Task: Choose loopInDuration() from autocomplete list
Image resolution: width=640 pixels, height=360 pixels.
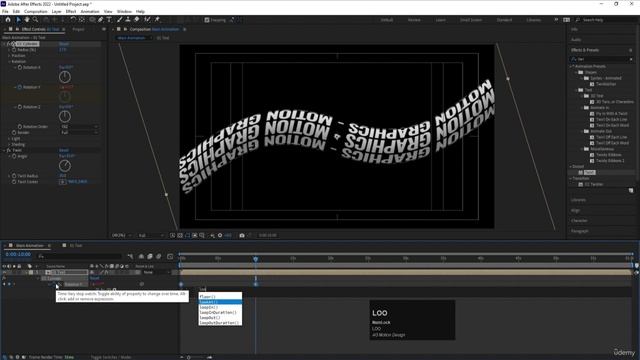Action: 218,312
